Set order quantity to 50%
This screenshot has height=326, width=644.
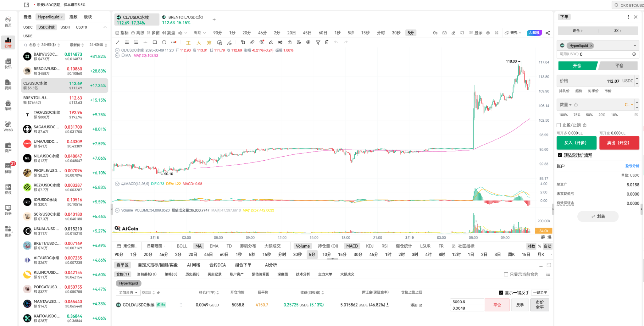[589, 115]
